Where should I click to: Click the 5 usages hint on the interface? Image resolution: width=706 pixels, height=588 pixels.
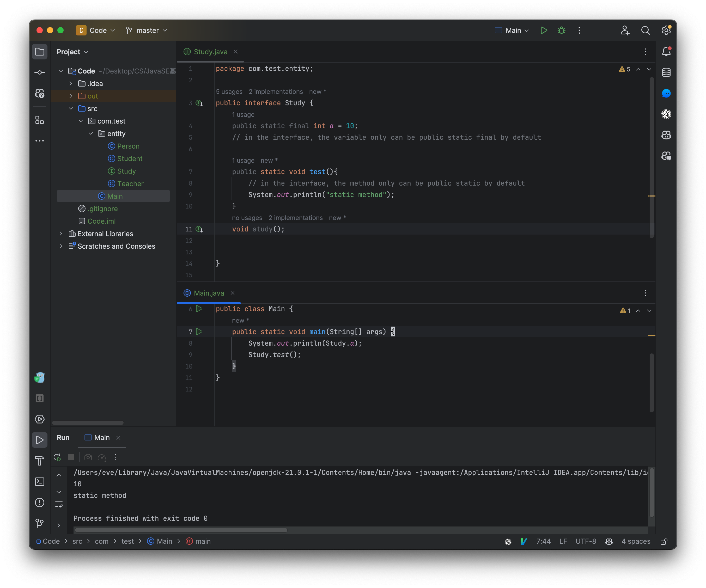click(x=229, y=91)
